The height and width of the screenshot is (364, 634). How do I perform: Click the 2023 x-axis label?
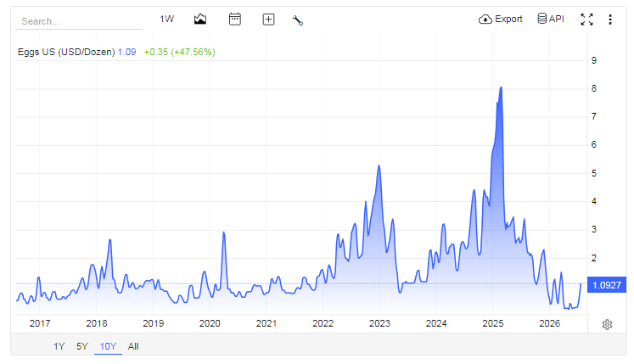379,323
